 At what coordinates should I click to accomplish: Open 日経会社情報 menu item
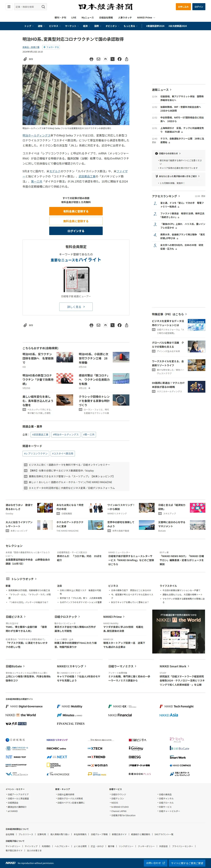(x=106, y=18)
